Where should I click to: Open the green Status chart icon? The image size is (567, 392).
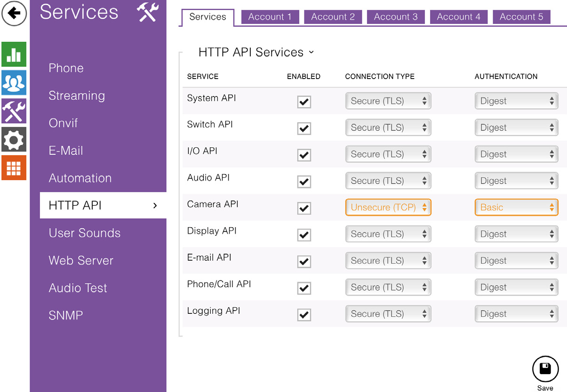click(x=14, y=55)
